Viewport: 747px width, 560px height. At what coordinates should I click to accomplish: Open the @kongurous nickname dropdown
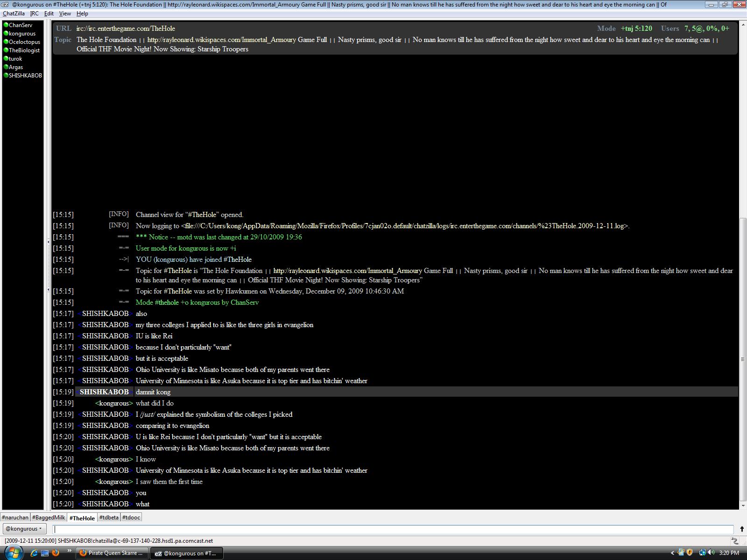[x=24, y=529]
